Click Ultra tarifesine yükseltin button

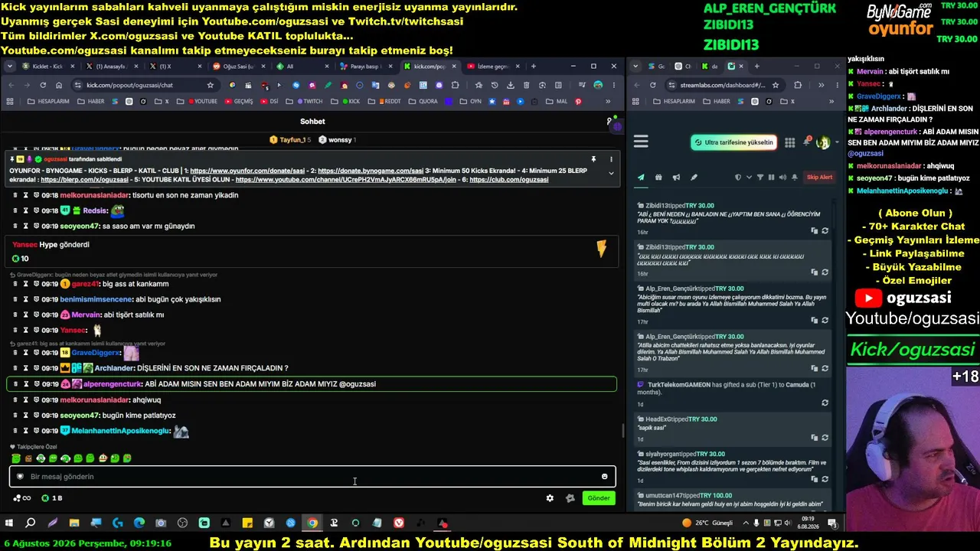(x=734, y=142)
